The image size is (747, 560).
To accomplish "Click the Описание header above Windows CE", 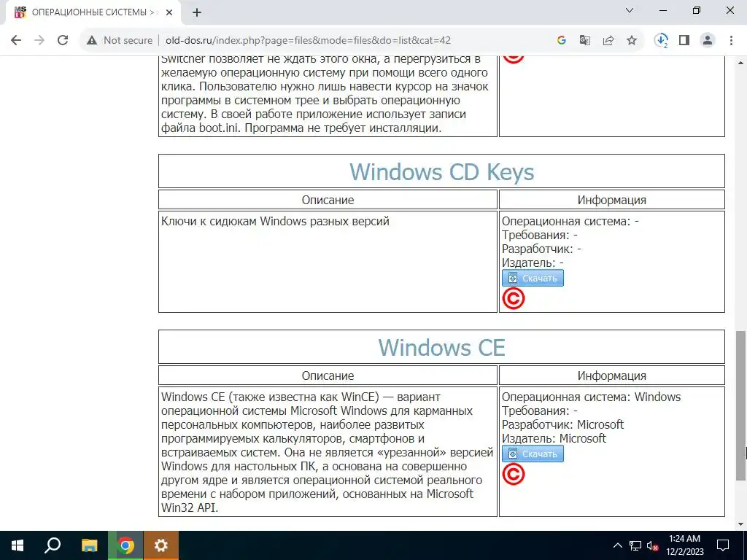I will [328, 376].
